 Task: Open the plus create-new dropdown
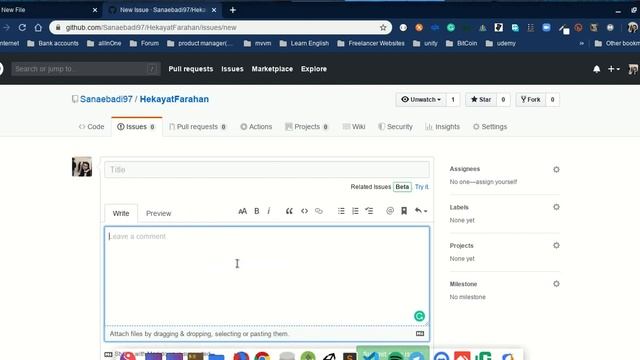click(x=613, y=69)
